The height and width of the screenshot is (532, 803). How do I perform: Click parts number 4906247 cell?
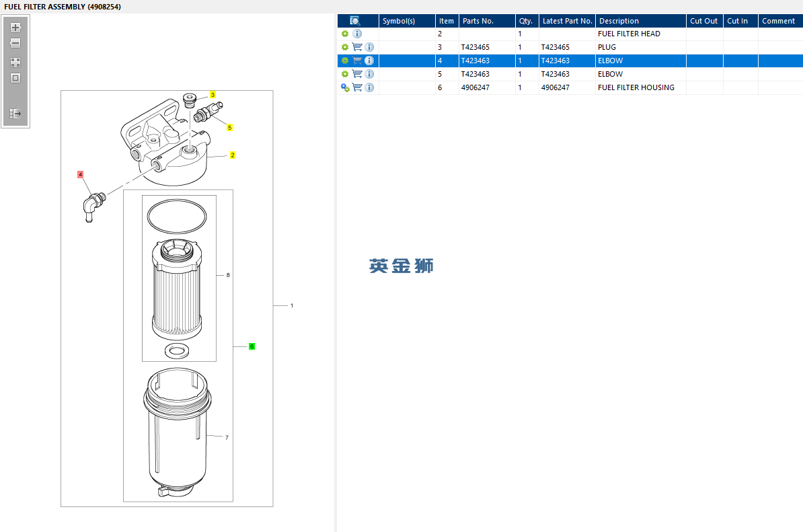click(x=487, y=87)
